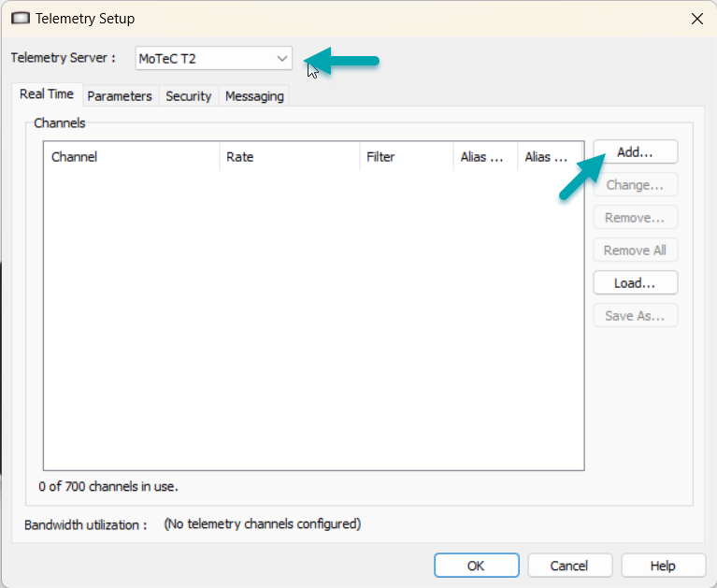
Task: Sort by the Channel column header
Action: [132, 157]
